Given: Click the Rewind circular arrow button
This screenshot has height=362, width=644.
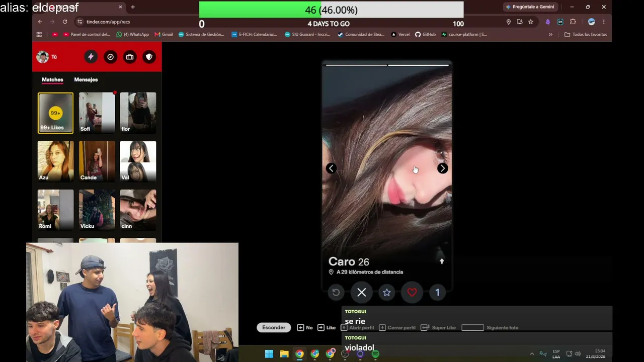Looking at the screenshot, I should (336, 292).
